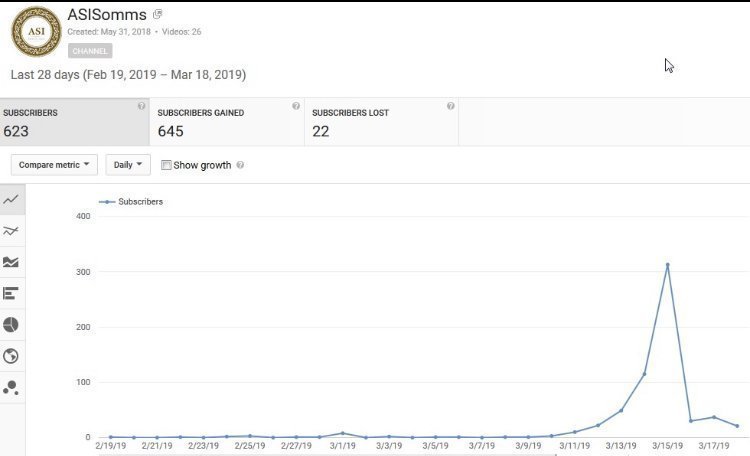The width and height of the screenshot is (750, 456).
Task: Expand the Daily granularity dropdown
Action: [128, 165]
